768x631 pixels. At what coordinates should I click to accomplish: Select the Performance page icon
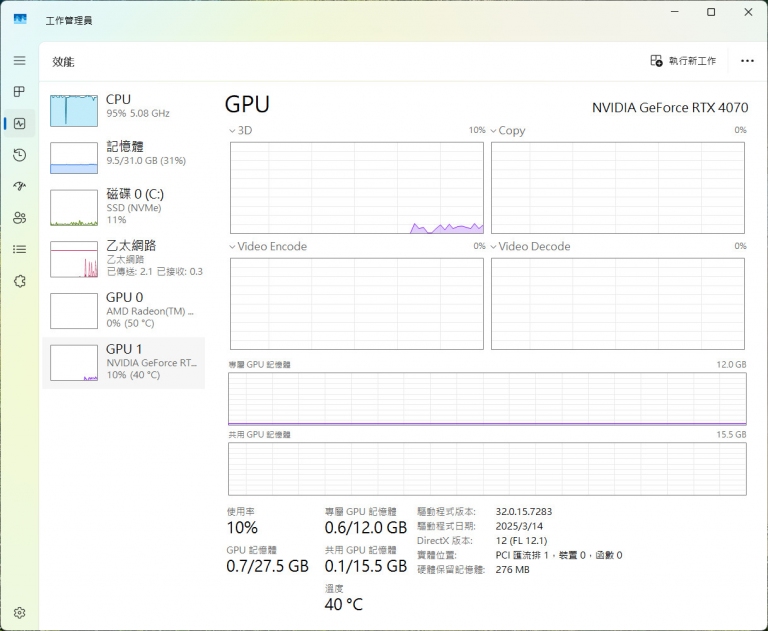click(x=19, y=124)
